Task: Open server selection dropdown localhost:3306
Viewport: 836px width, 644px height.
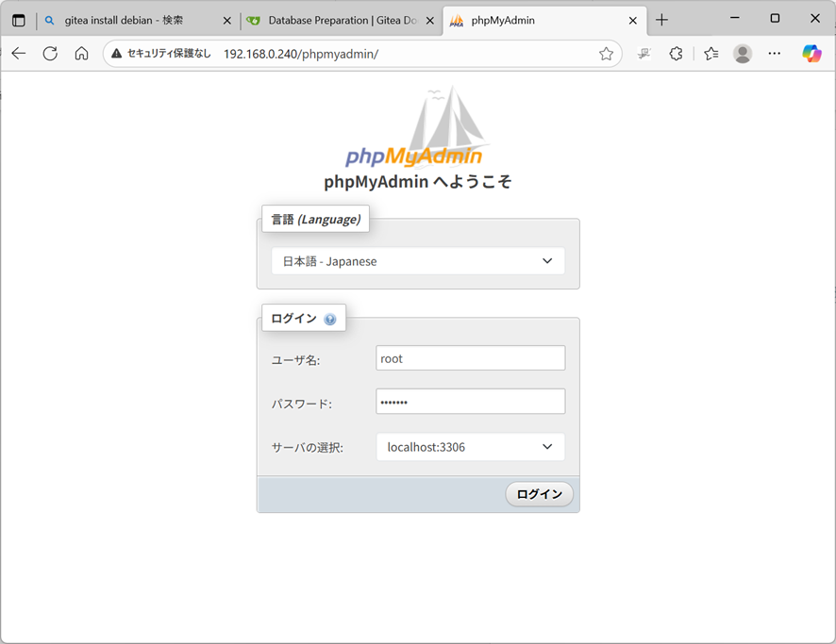Action: coord(470,447)
